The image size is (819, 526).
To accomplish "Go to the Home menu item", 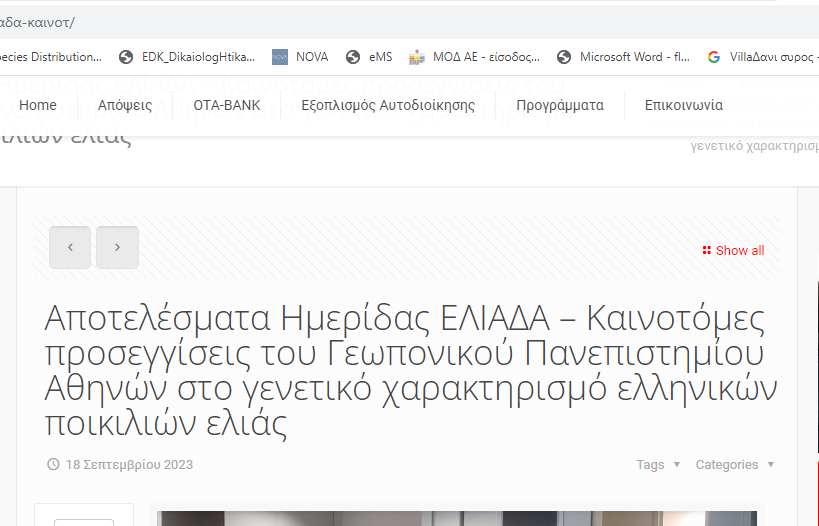I will click(x=38, y=105).
